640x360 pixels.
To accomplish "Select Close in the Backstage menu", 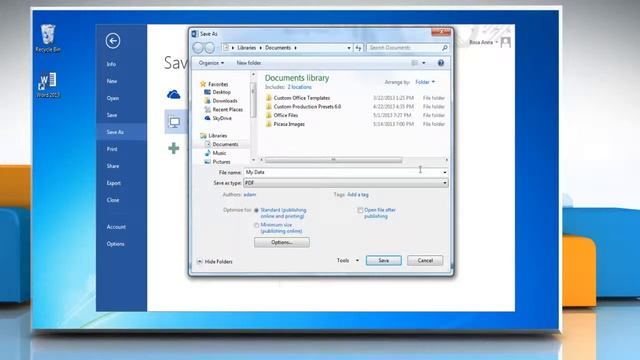I will (113, 200).
